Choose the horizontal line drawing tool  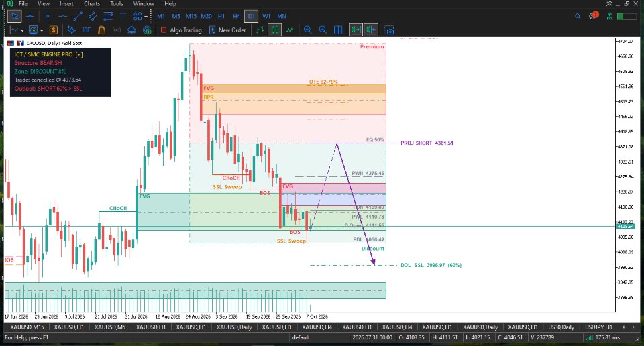(x=62, y=16)
